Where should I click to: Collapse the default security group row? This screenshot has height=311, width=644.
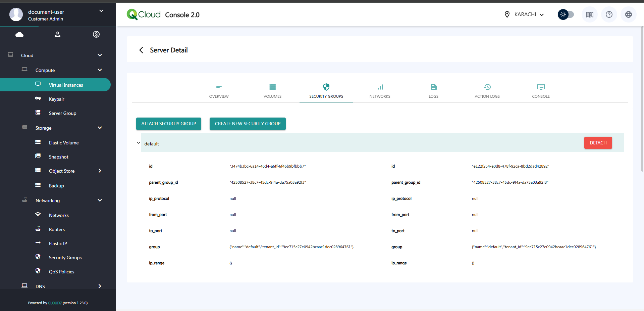point(139,143)
